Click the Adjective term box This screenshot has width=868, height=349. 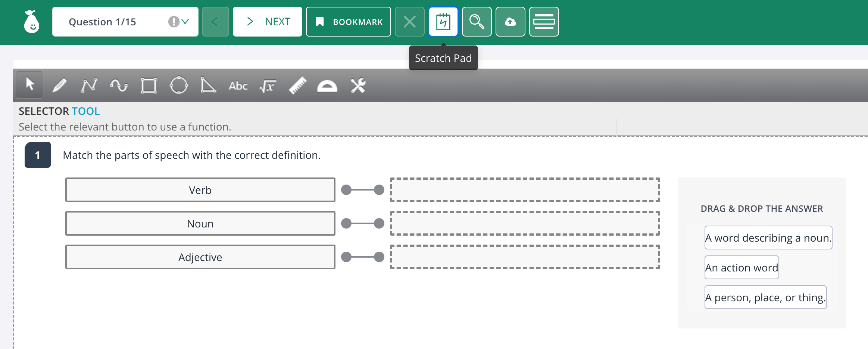[x=200, y=257]
